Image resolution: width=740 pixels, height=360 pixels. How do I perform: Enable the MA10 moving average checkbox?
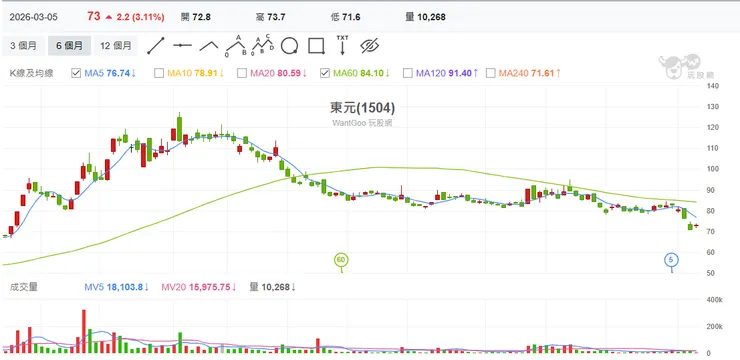click(159, 73)
